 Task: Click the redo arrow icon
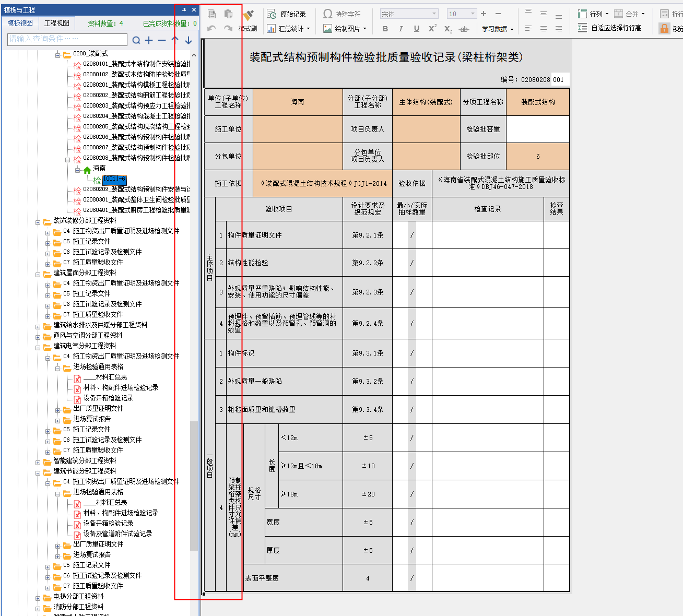tap(228, 28)
